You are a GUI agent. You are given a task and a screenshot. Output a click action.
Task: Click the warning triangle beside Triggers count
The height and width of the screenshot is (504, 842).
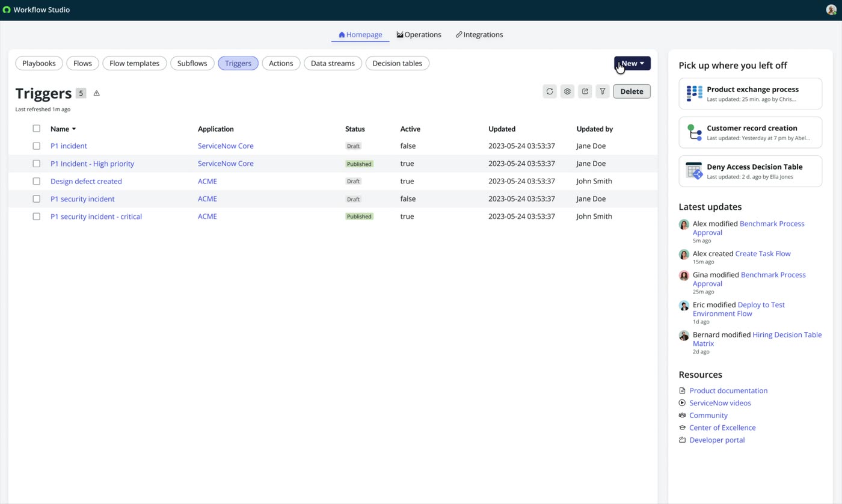coord(96,93)
